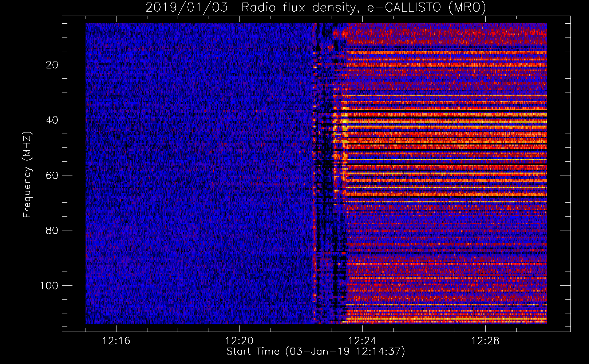Click the 12:28 time tick label

pyautogui.click(x=485, y=341)
